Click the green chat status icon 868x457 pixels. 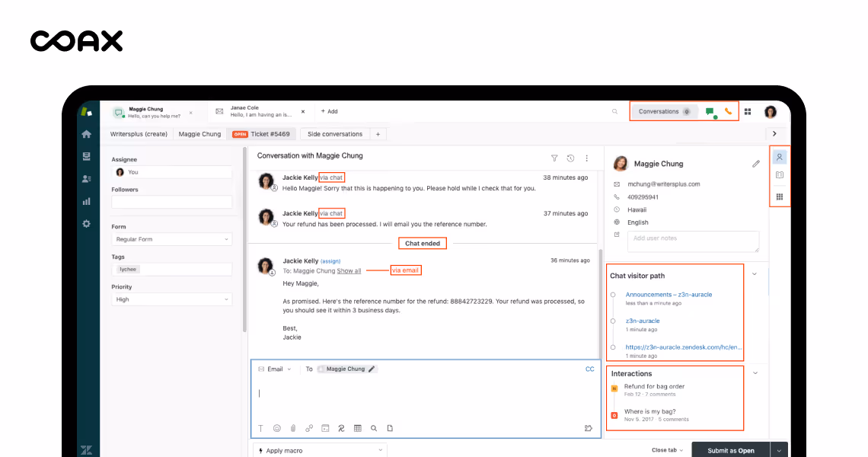(x=710, y=112)
